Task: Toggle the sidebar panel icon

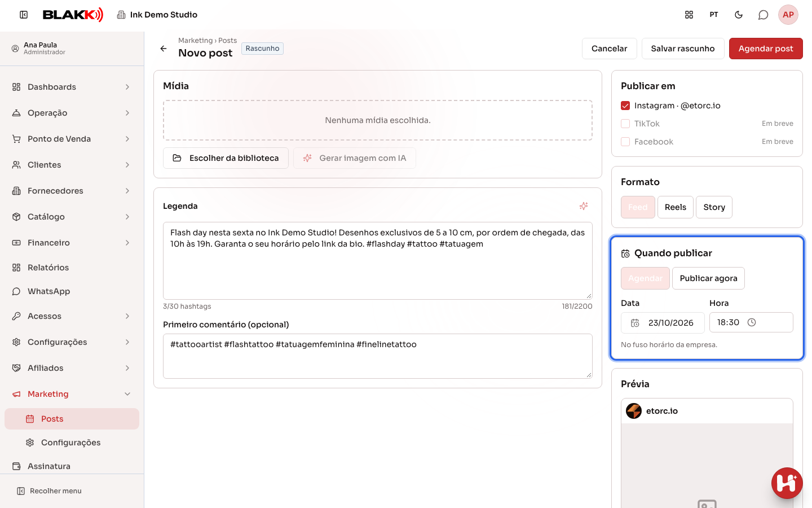Action: 24,15
